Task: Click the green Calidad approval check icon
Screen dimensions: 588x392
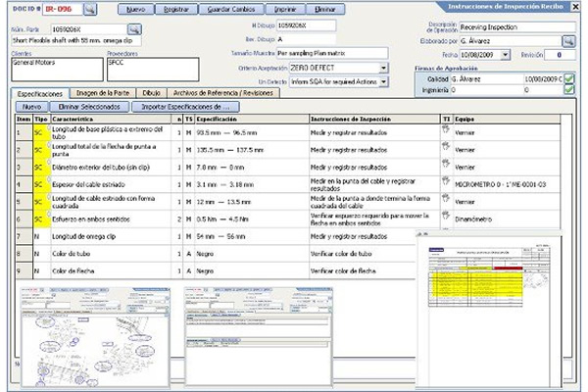Action: click(x=568, y=77)
